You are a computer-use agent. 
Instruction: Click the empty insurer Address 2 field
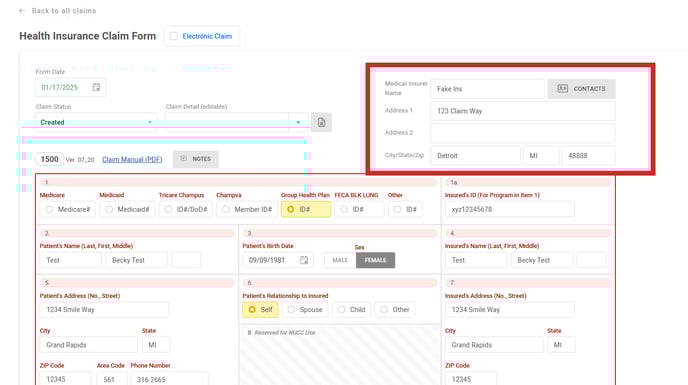[523, 133]
